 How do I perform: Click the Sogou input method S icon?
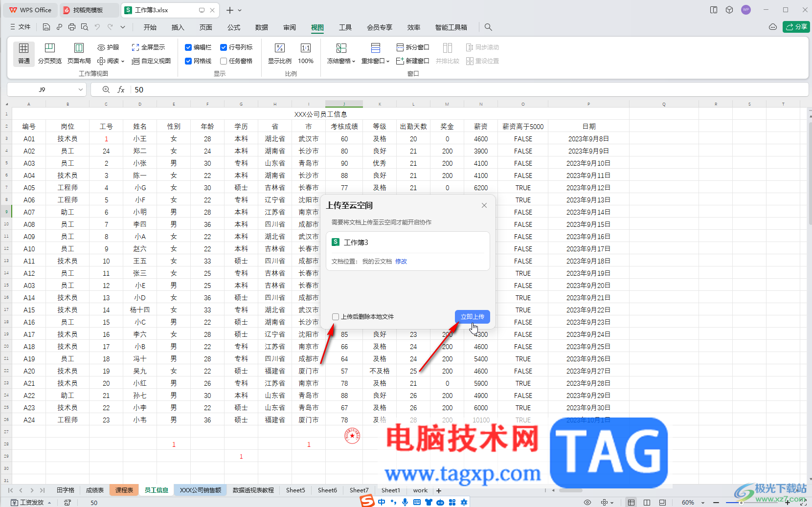(x=367, y=501)
